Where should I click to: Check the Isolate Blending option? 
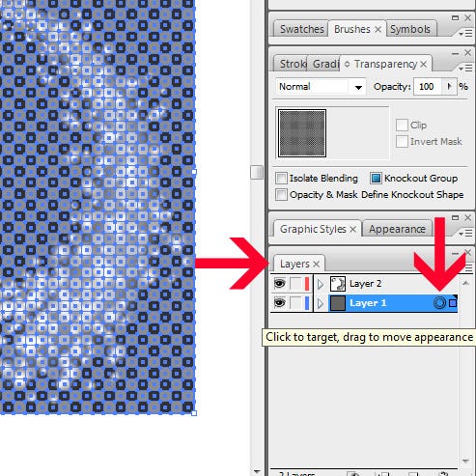281,178
